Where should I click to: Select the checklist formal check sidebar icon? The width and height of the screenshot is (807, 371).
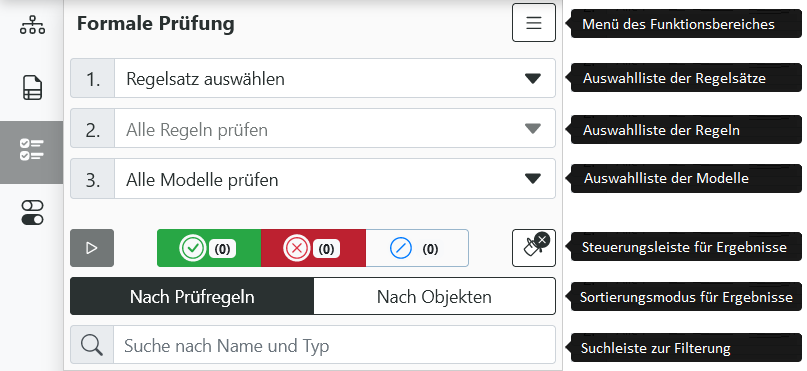pyautogui.click(x=31, y=150)
